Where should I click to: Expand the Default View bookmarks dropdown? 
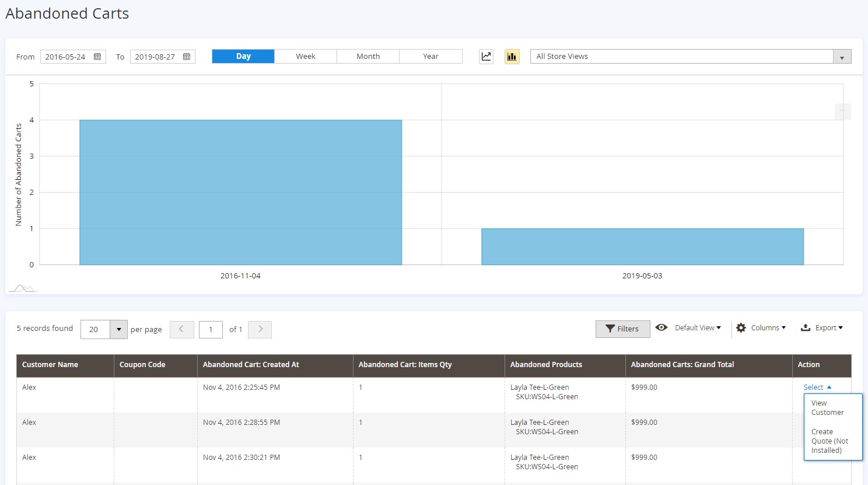point(698,328)
